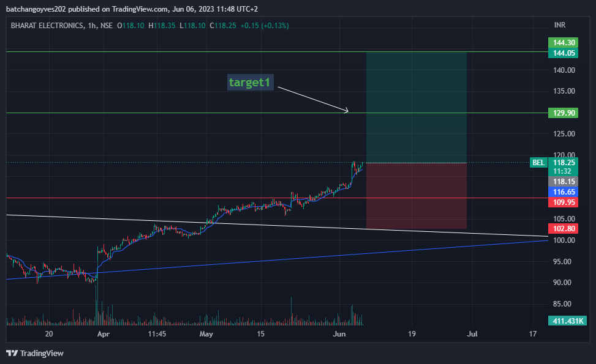Click the 20 date label on time axis
Viewport: 596px width, 364px height.
coord(48,334)
